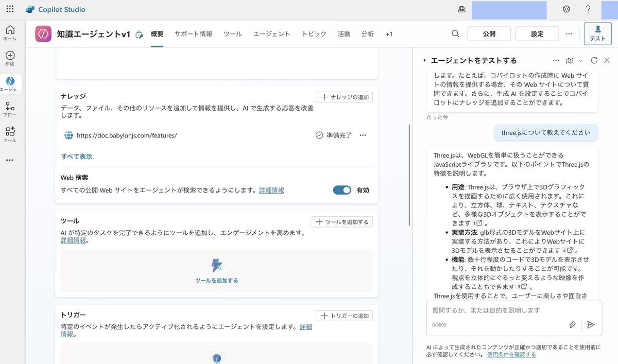
Task: Open citation 3 link
Action: point(522,287)
